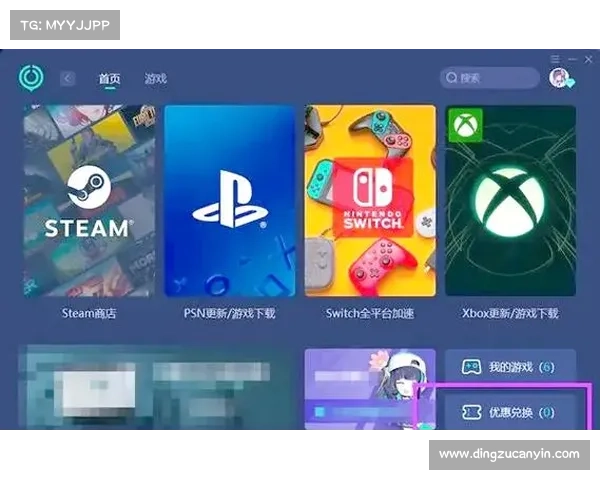Switch to the 首页 tab
This screenshot has height=480, width=600.
tap(110, 78)
